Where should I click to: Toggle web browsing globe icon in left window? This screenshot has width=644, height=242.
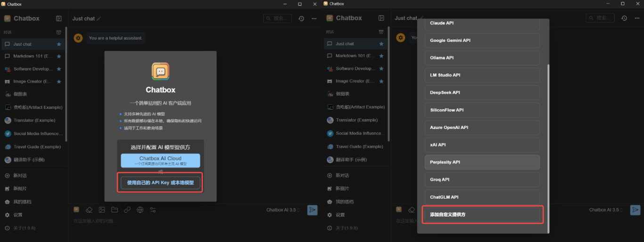click(x=140, y=210)
